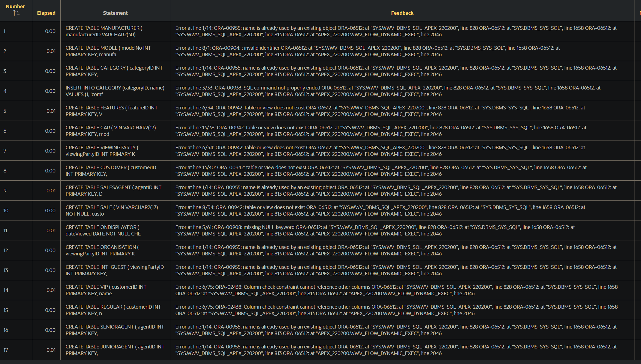Click the CREATE TABLE JUNIORAGENT row at the bottom
The image size is (641, 364).
[x=115, y=350]
